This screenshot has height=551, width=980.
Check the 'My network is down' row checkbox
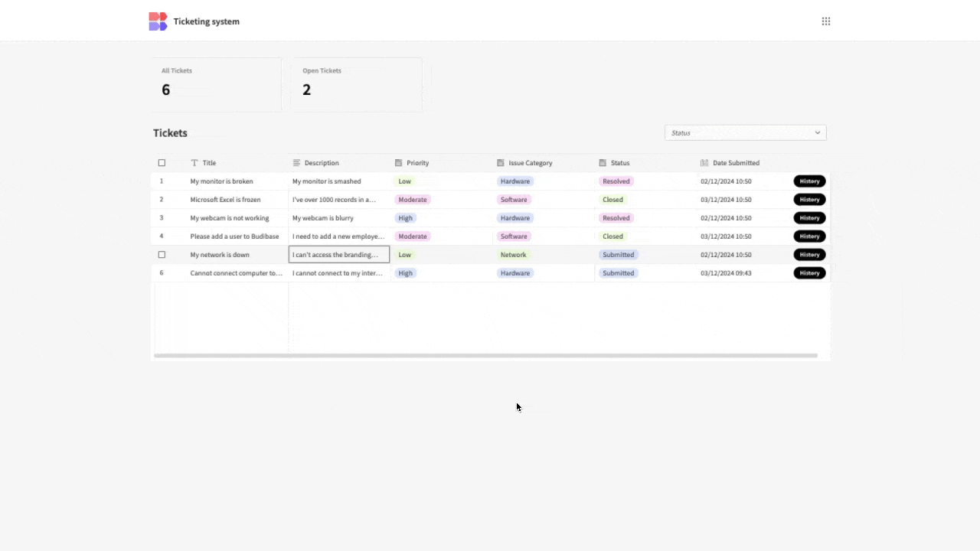(162, 254)
